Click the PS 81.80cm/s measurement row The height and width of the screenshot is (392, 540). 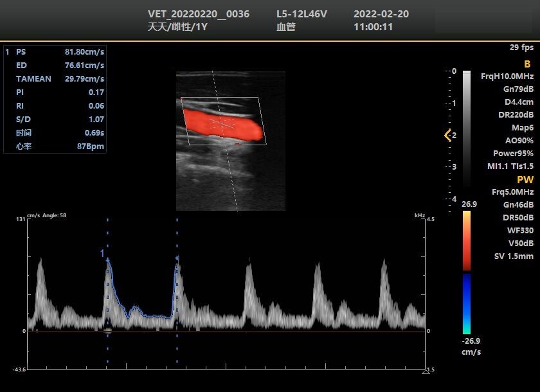54,51
